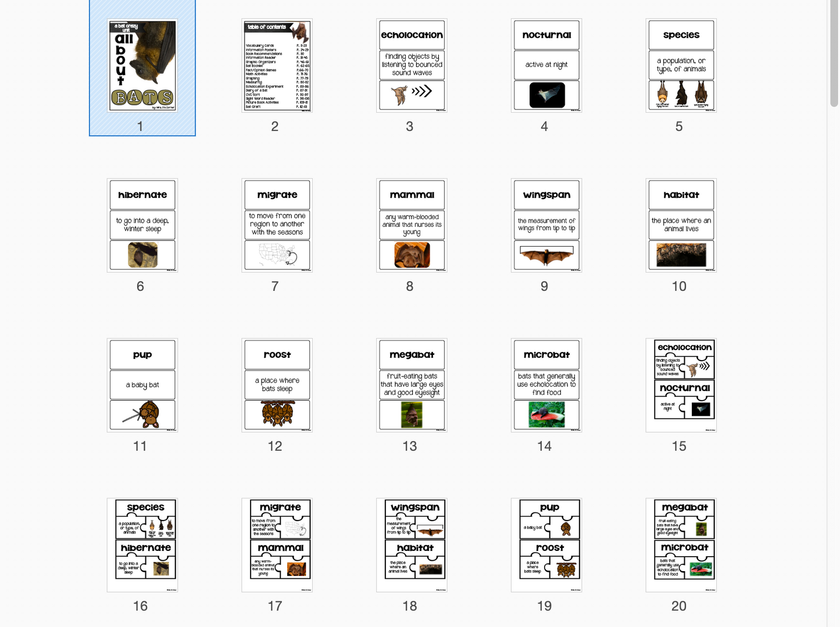The height and width of the screenshot is (627, 840).
Task: Open the microbat vocabulary card thumbnail
Action: 546,386
